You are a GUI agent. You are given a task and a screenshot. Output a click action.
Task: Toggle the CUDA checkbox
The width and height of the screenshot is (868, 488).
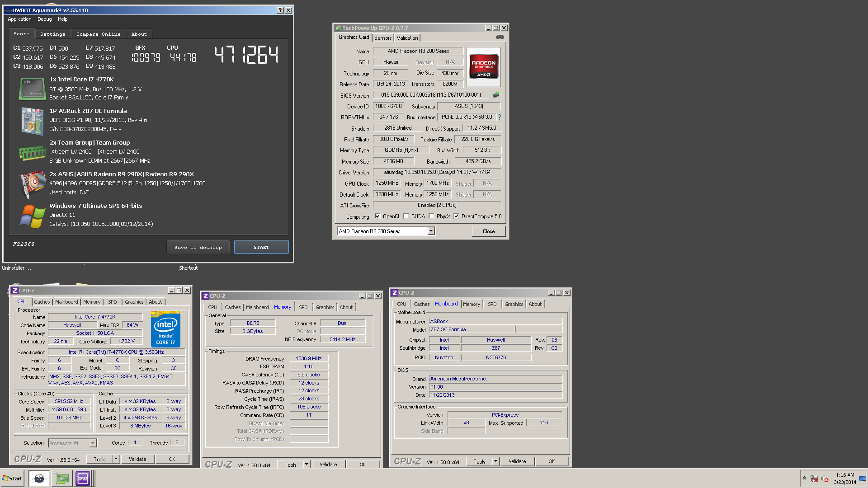pyautogui.click(x=406, y=216)
